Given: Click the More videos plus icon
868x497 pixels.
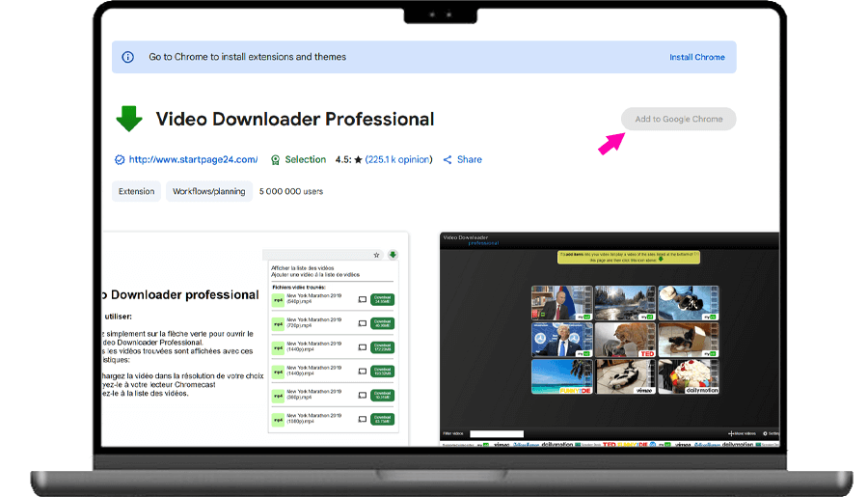Looking at the screenshot, I should tap(731, 434).
